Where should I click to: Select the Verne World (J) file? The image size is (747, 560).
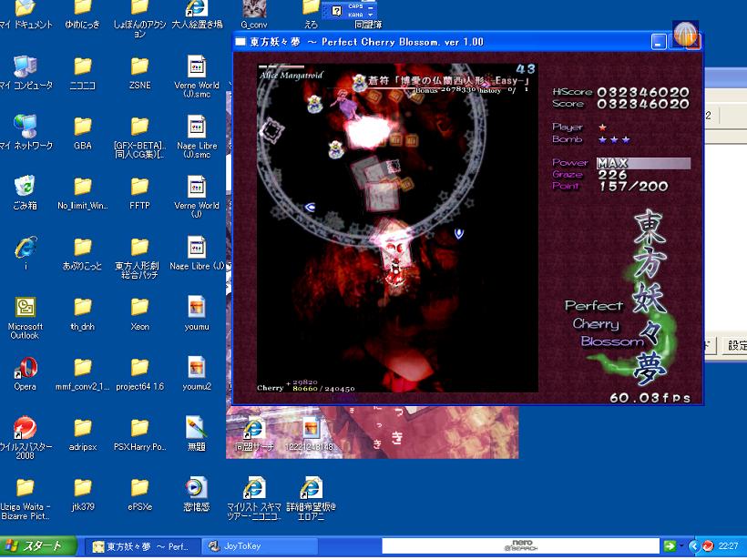tap(197, 197)
